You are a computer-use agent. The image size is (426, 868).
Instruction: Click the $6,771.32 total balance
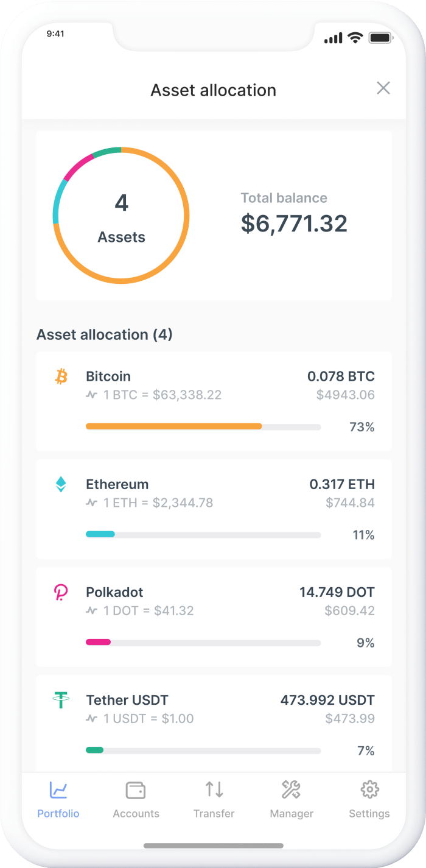[294, 224]
